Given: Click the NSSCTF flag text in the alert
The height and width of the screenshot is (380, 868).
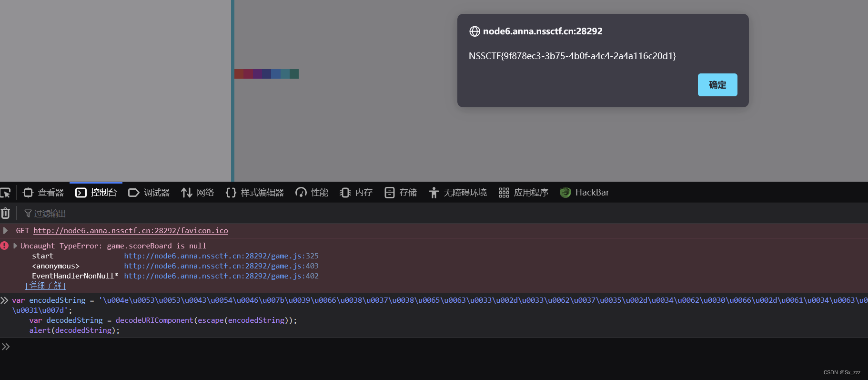Looking at the screenshot, I should [x=572, y=56].
